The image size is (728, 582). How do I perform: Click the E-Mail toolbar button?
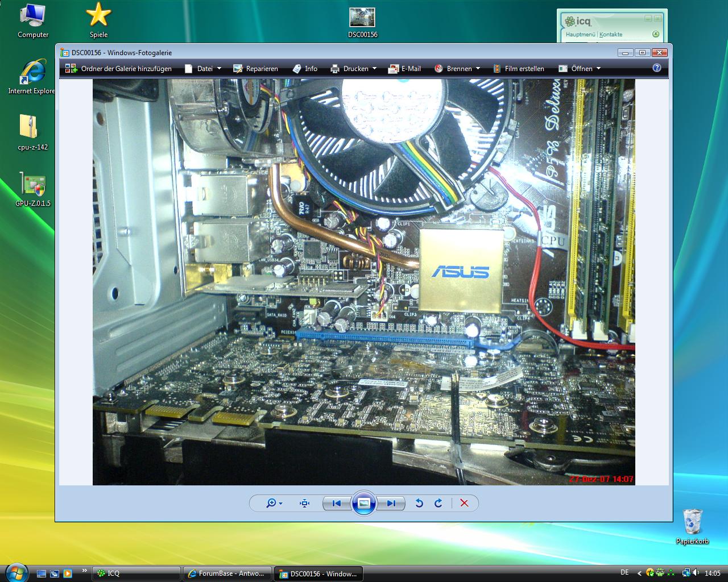tap(404, 68)
